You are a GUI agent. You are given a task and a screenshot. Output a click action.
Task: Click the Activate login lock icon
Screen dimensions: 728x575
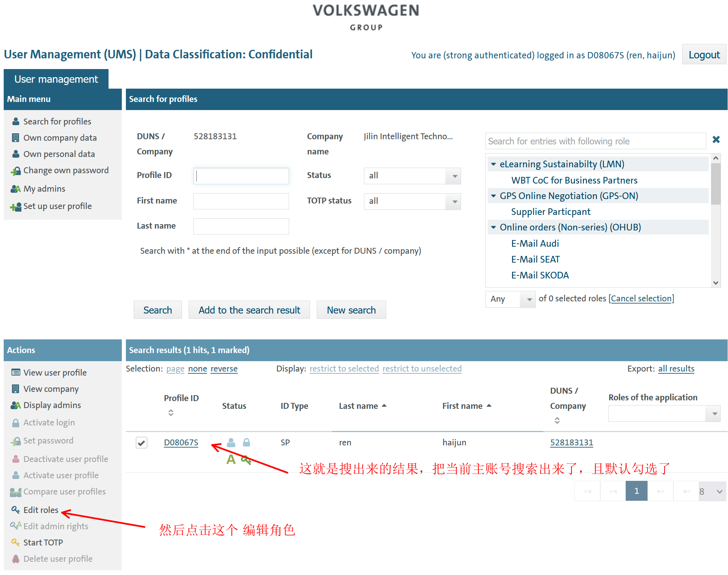(16, 423)
